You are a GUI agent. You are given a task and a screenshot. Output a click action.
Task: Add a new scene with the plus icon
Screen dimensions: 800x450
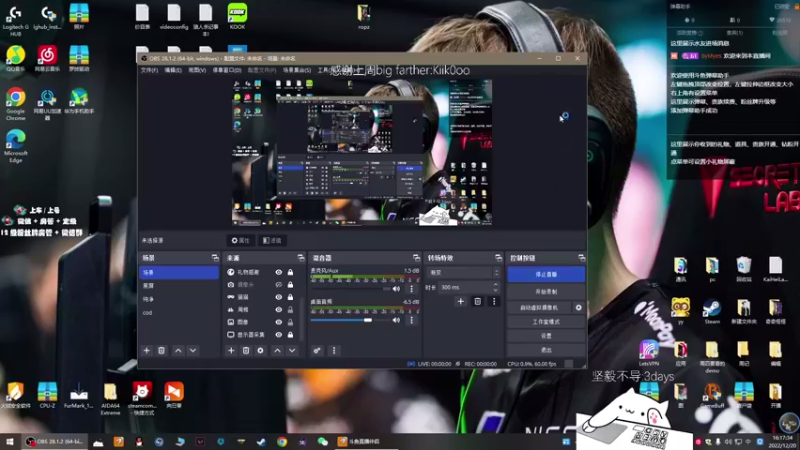point(146,351)
